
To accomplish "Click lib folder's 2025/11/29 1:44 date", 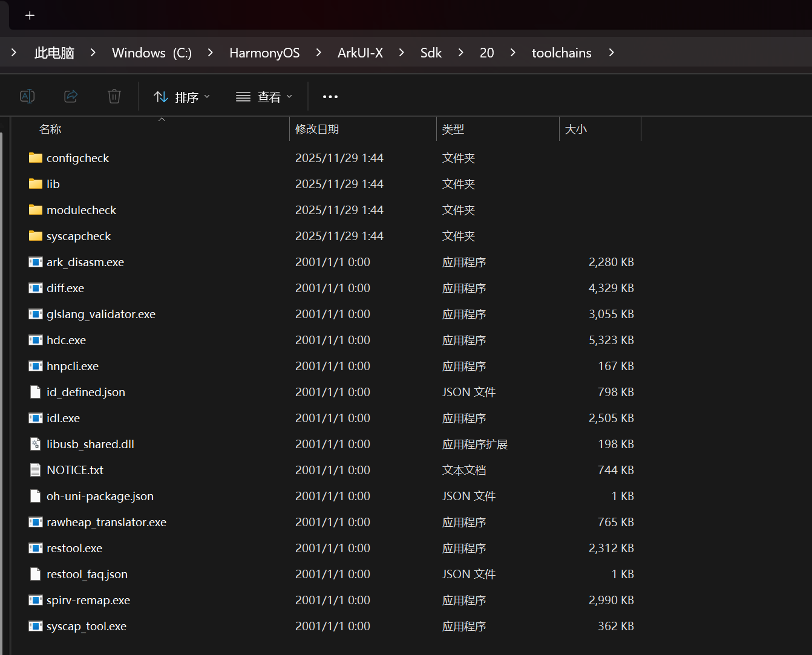I will [x=339, y=184].
